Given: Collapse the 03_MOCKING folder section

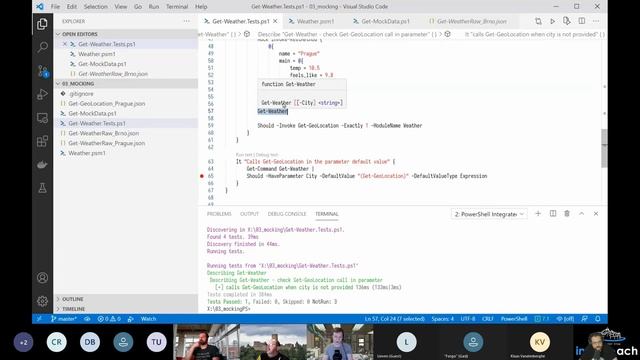Looking at the screenshot, I should coord(126,84).
